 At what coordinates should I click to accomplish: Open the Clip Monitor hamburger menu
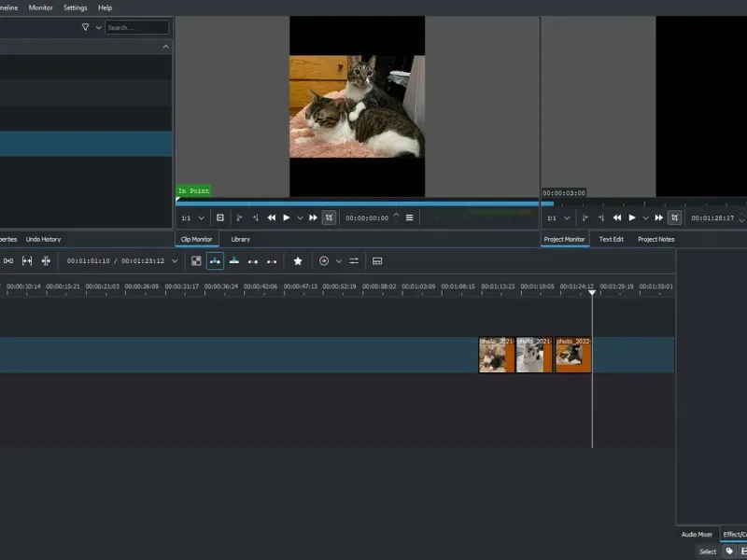coord(410,217)
